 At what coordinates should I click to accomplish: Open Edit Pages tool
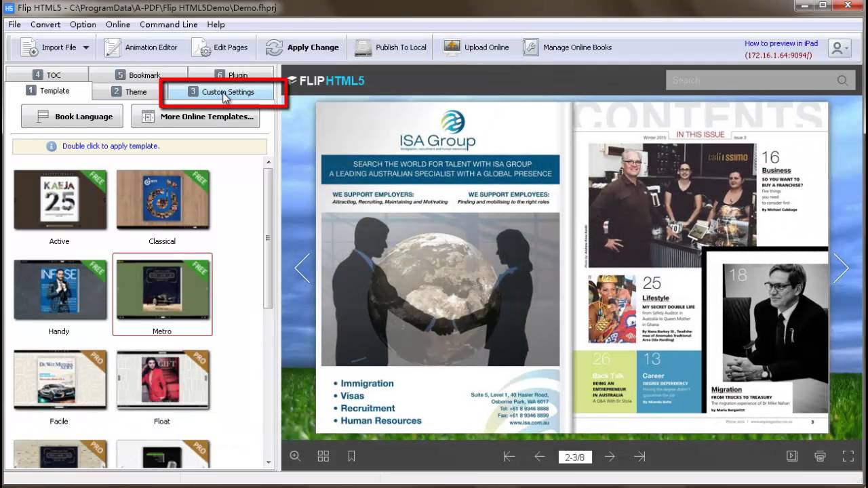pyautogui.click(x=220, y=47)
